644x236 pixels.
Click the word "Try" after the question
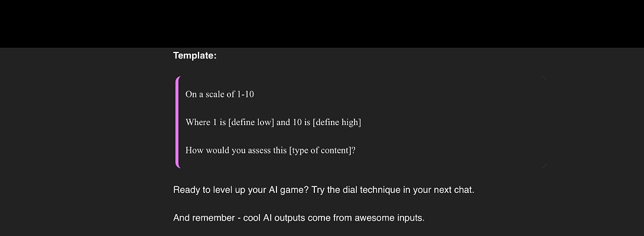[321, 191]
